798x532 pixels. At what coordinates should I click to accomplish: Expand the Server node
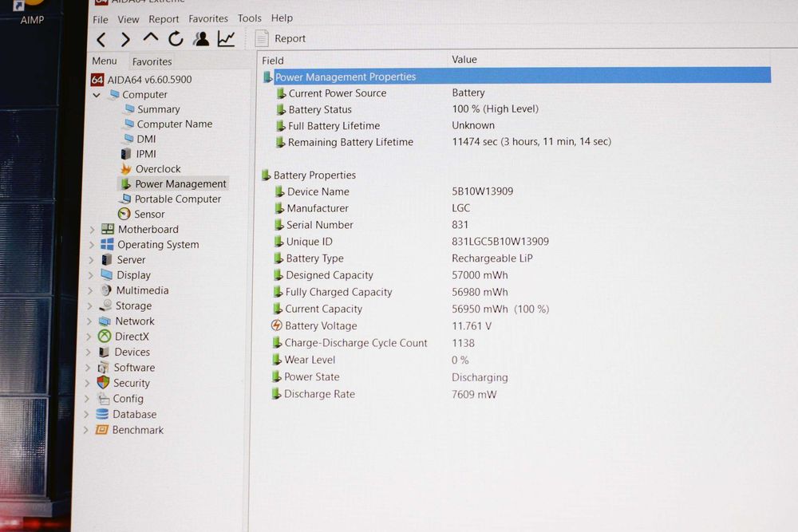[91, 260]
